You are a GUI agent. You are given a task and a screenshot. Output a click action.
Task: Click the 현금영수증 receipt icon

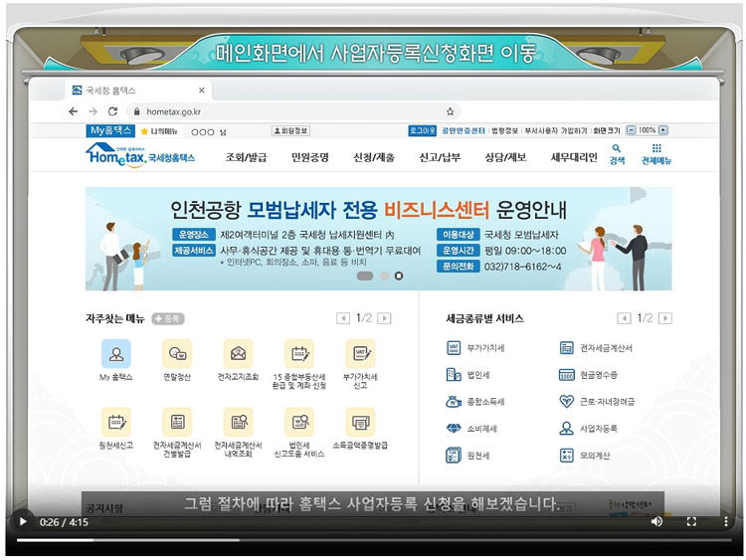[x=566, y=375]
